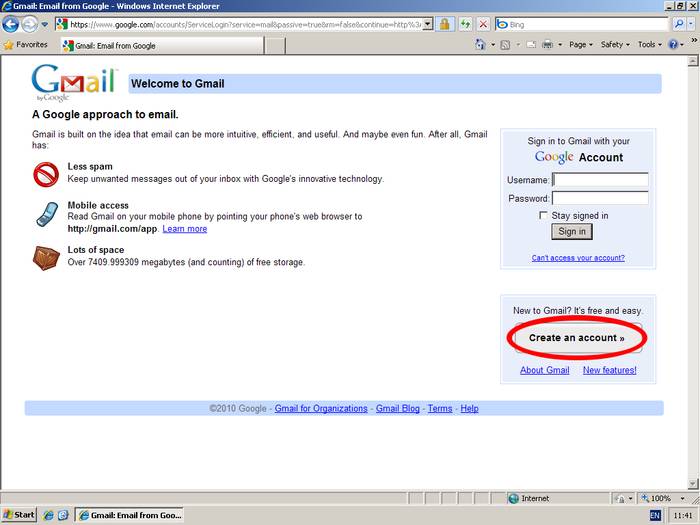700x525 pixels.
Task: Click the Help question mark icon
Action: point(673,45)
